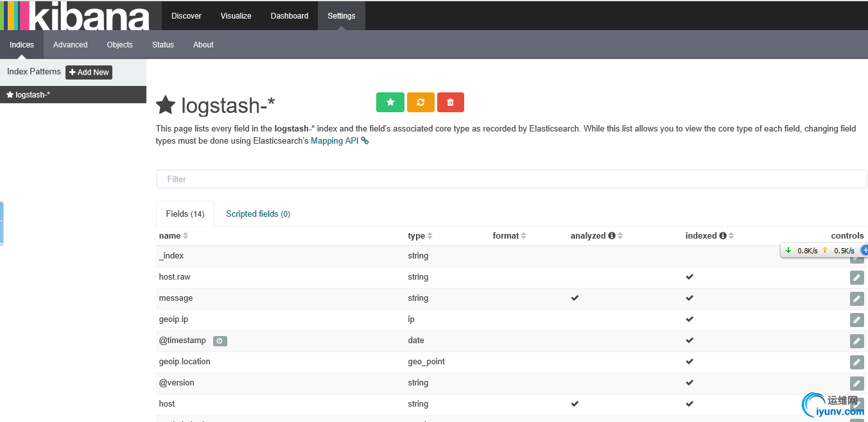Go to Advanced settings section
868x422 pixels.
(x=71, y=45)
